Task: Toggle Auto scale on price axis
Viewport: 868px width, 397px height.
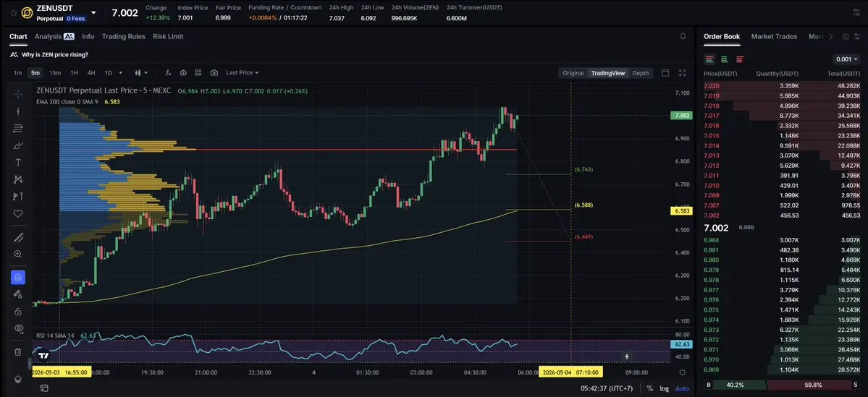Action: [x=683, y=389]
